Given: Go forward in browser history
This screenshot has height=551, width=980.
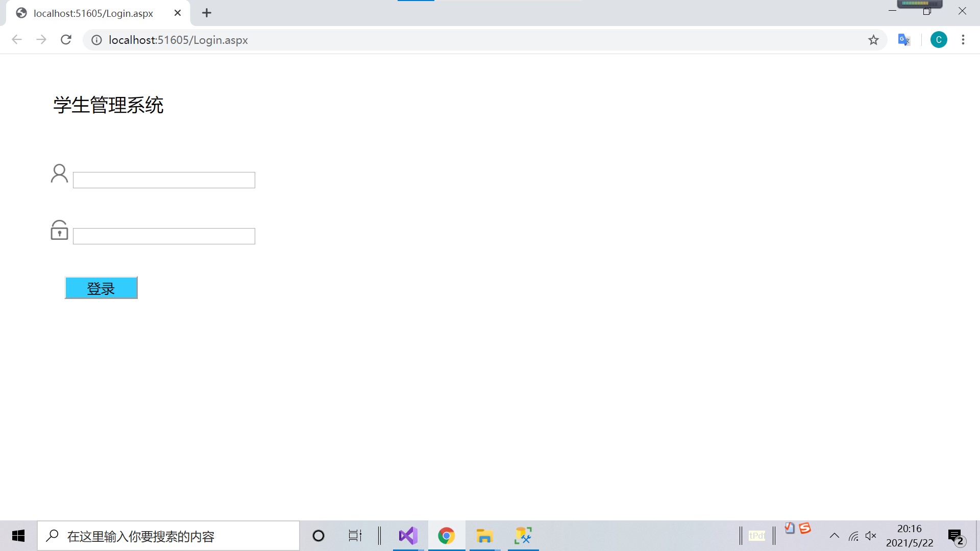Looking at the screenshot, I should pyautogui.click(x=41, y=40).
